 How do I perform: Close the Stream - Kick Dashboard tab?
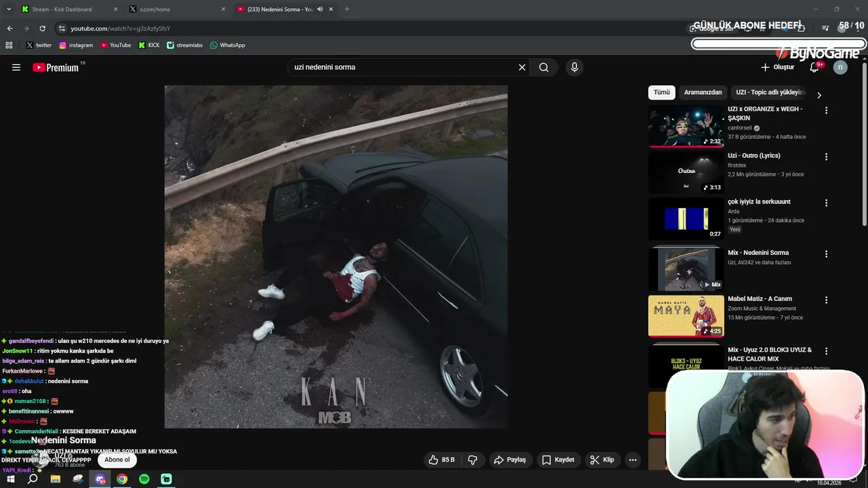point(115,9)
